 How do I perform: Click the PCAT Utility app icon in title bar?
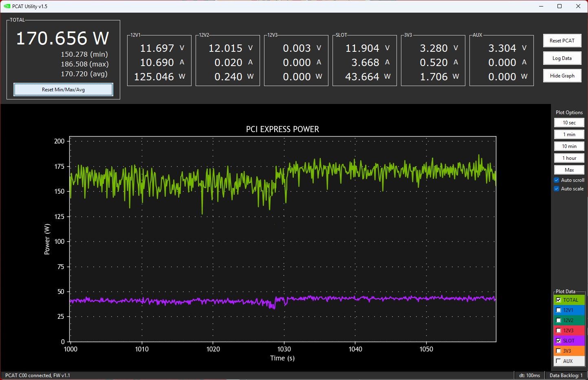click(7, 6)
